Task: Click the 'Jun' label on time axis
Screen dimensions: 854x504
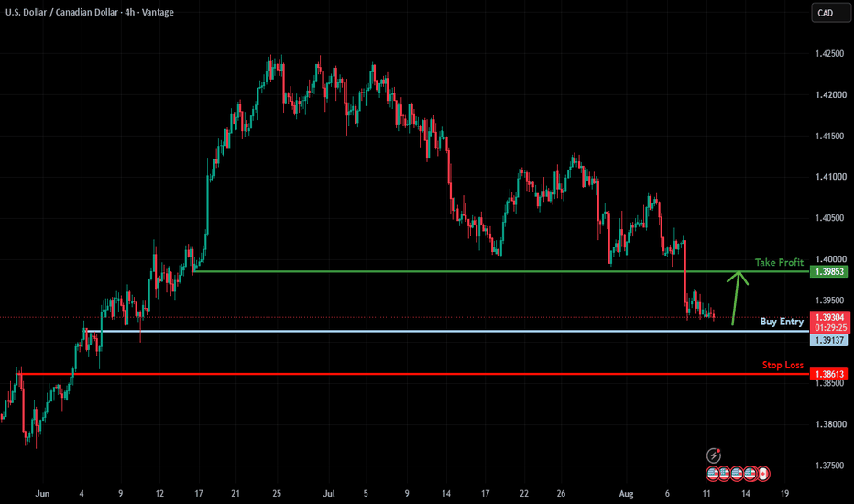Action: [42, 493]
